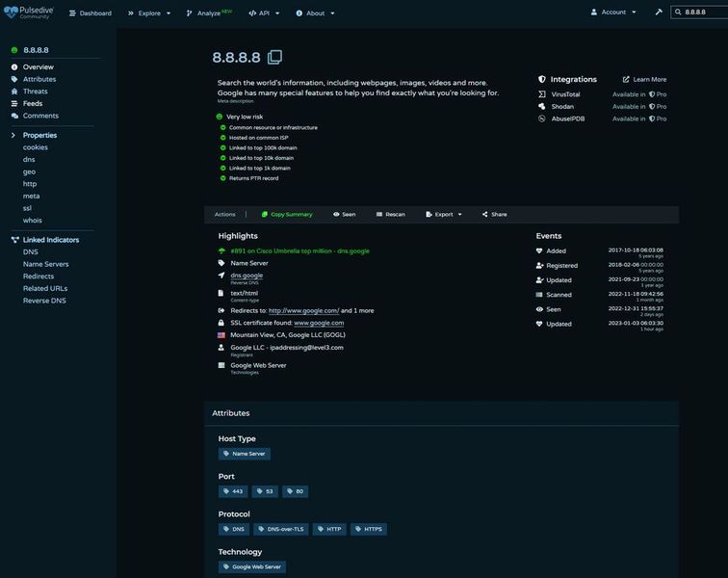728x578 pixels.
Task: Click the US flag icon in Highlights
Action: point(221,335)
